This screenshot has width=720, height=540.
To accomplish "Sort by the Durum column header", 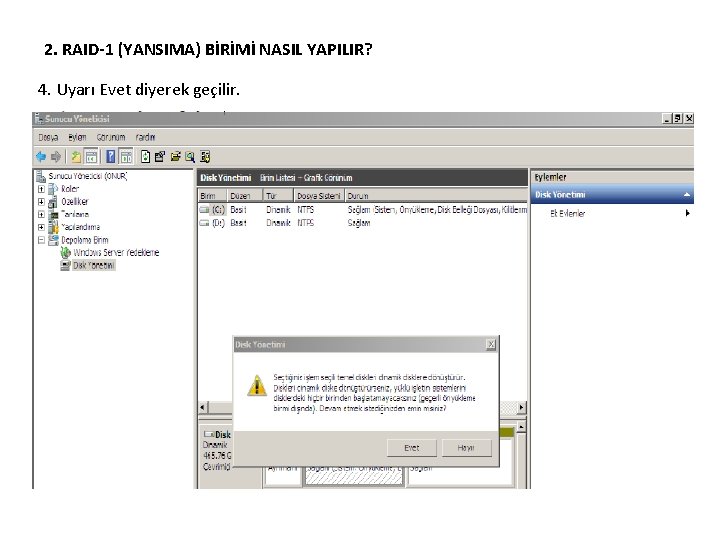I will [x=436, y=196].
